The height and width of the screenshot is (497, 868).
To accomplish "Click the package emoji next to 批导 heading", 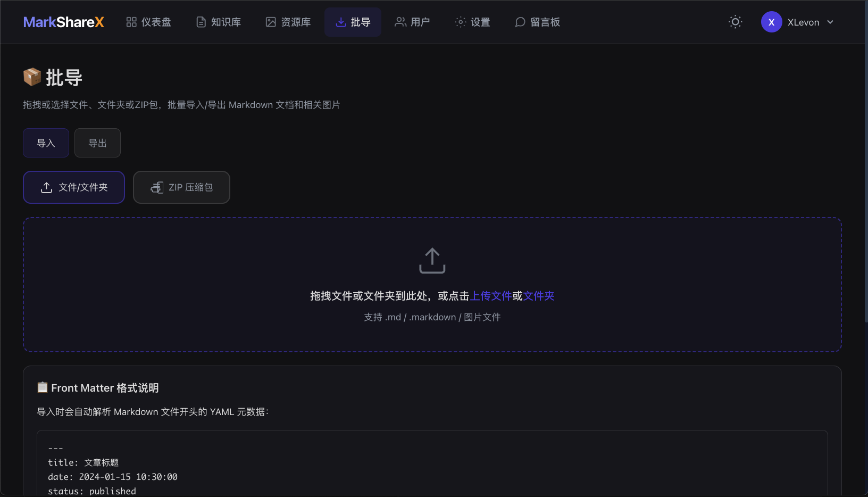I will [x=32, y=77].
